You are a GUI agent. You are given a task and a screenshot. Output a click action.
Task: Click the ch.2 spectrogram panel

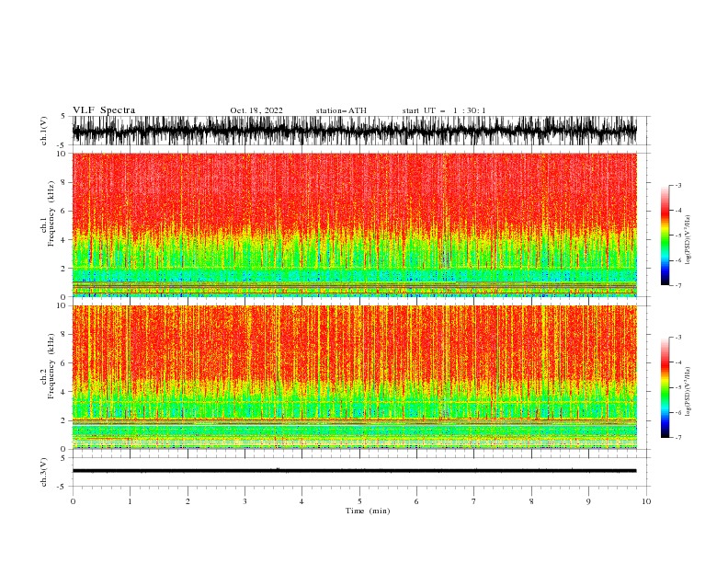click(x=355, y=377)
